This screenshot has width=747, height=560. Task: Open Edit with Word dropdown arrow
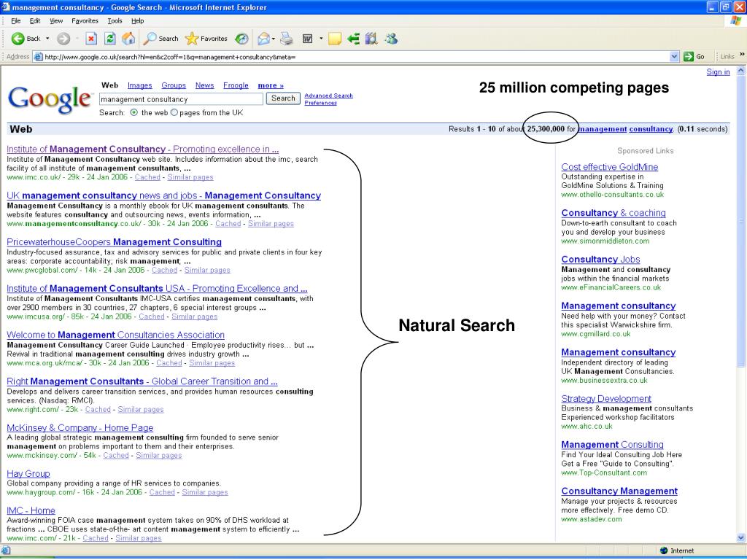click(x=321, y=39)
